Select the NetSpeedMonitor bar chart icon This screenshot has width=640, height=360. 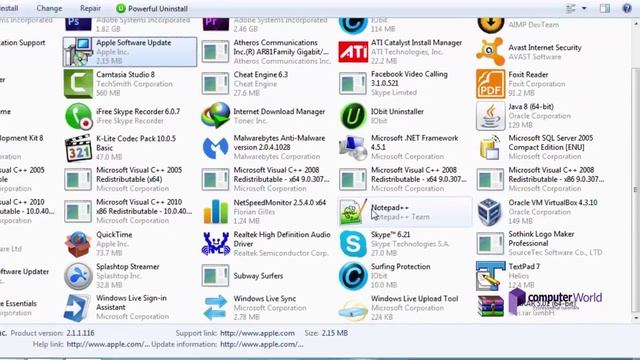coord(216,211)
